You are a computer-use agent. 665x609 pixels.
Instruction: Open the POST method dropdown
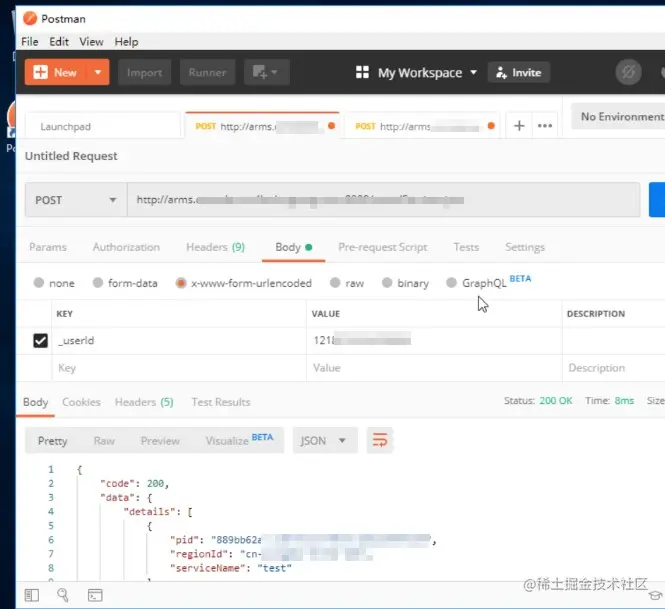(x=76, y=200)
